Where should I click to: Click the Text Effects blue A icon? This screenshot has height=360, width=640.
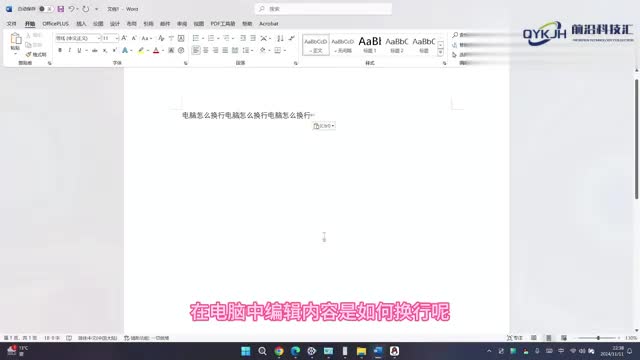[125, 50]
